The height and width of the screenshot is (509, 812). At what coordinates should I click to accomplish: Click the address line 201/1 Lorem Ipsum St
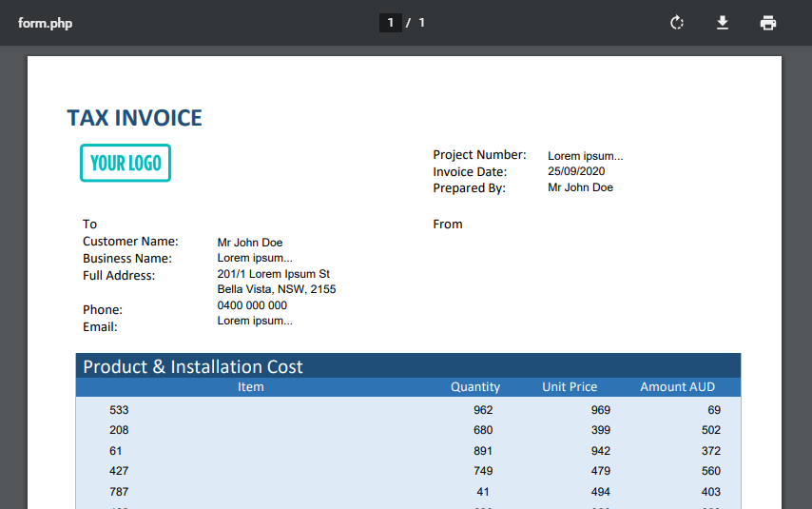pos(273,274)
